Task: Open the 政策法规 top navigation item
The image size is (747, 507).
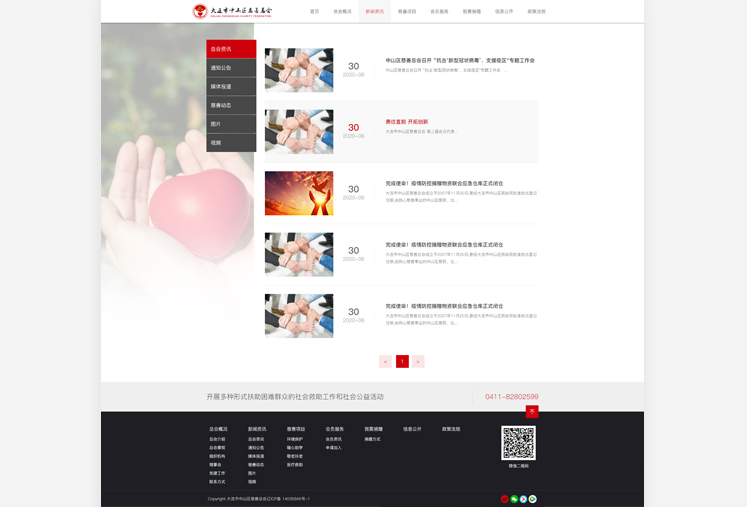Action: (x=536, y=11)
